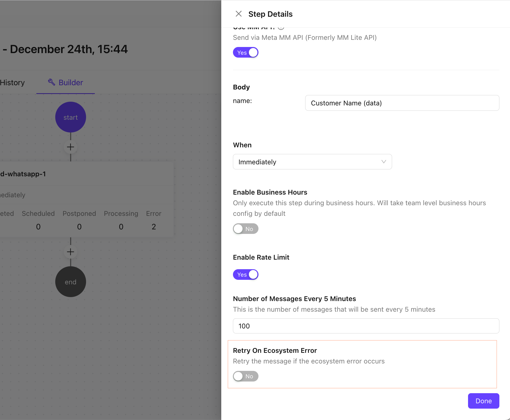510x420 pixels.
Task: Add a step above end node
Action: (x=71, y=252)
